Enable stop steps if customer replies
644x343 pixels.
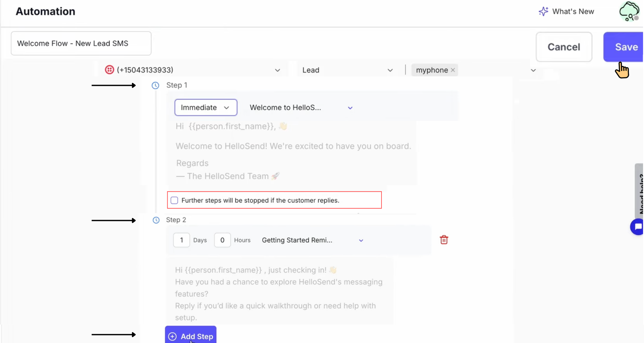[174, 200]
